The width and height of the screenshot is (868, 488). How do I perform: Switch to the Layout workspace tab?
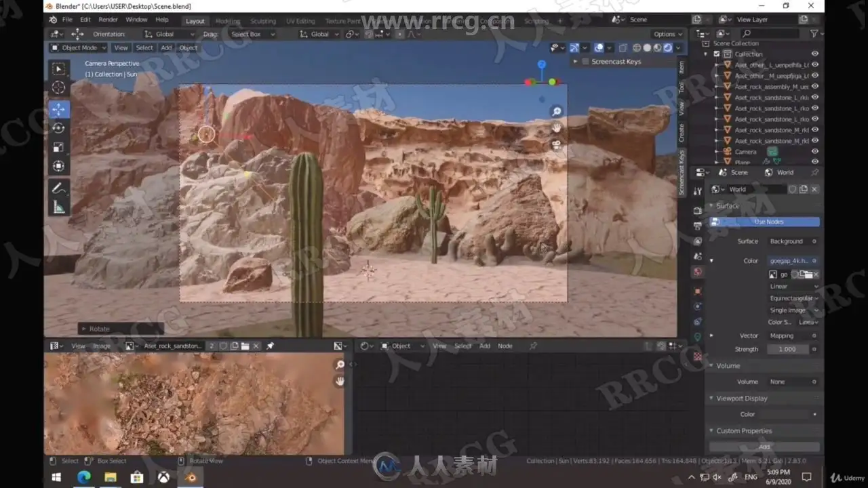point(195,21)
